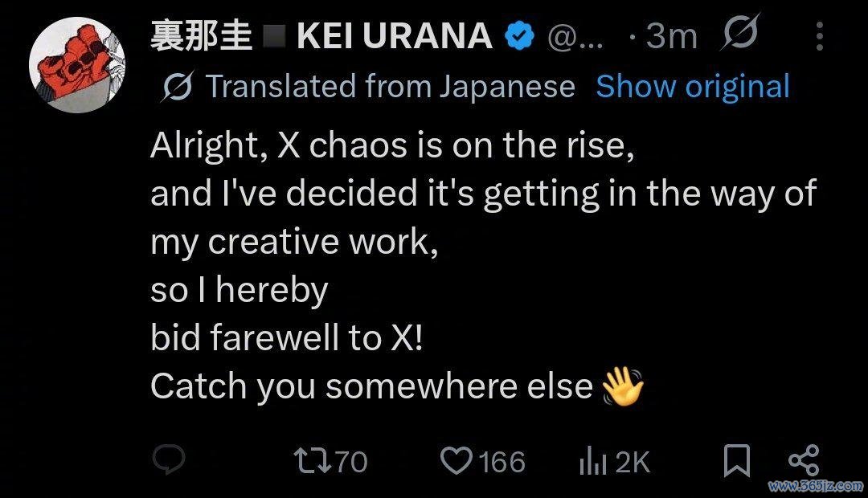Click the 2K view count
The height and width of the screenshot is (498, 868).
633,462
